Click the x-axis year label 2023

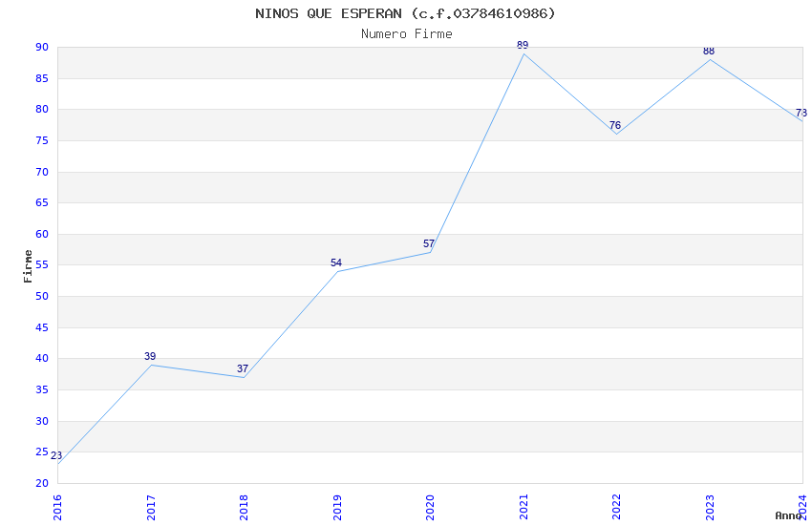pos(710,507)
